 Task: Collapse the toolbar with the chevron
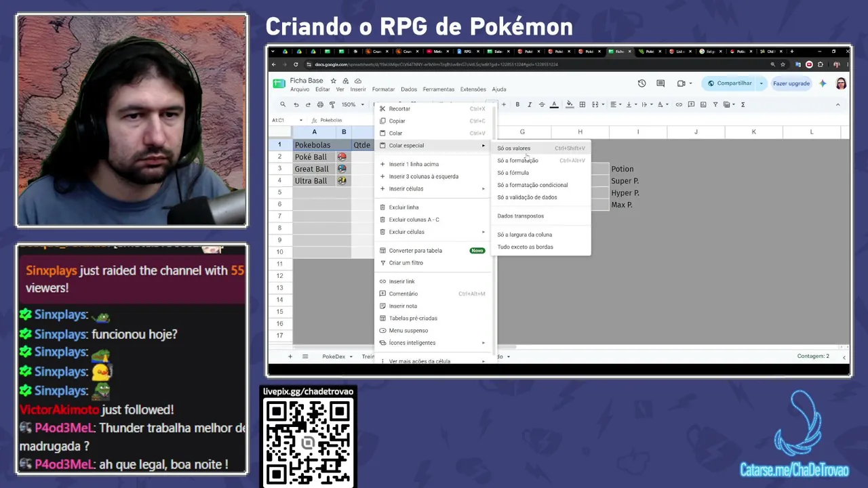pyautogui.click(x=837, y=104)
